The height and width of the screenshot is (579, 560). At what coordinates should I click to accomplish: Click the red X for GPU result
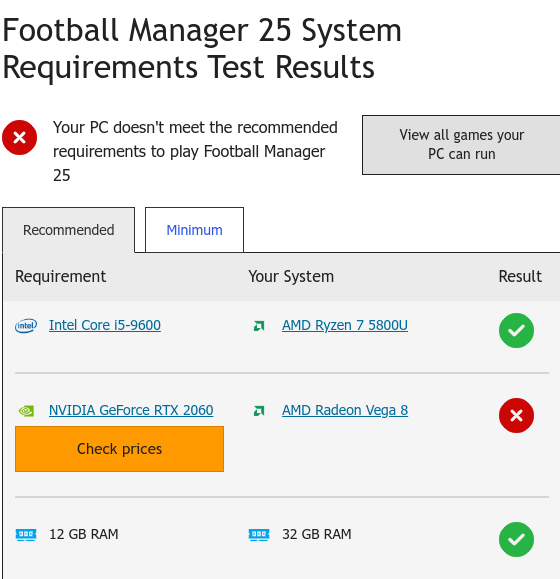click(516, 415)
